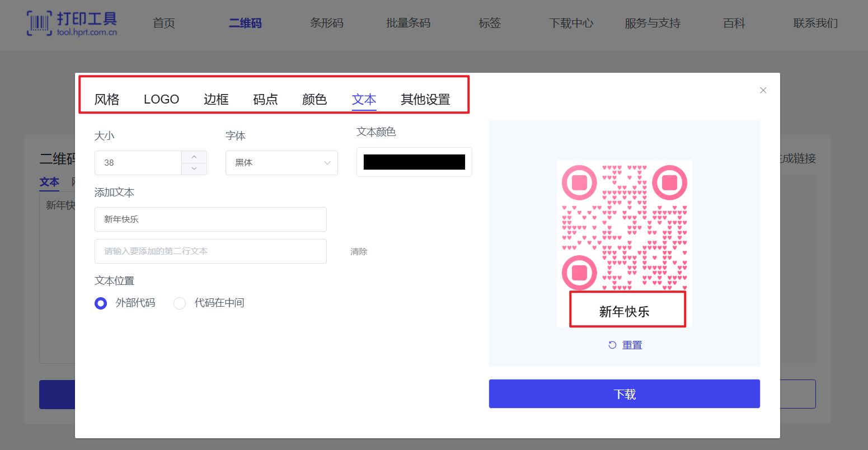
Task: Open 首页 in the top navigation
Action: point(164,23)
